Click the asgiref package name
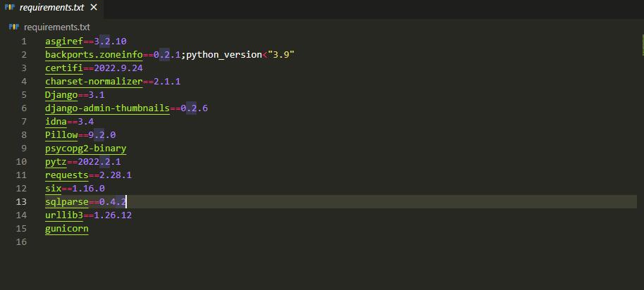 click(x=64, y=42)
